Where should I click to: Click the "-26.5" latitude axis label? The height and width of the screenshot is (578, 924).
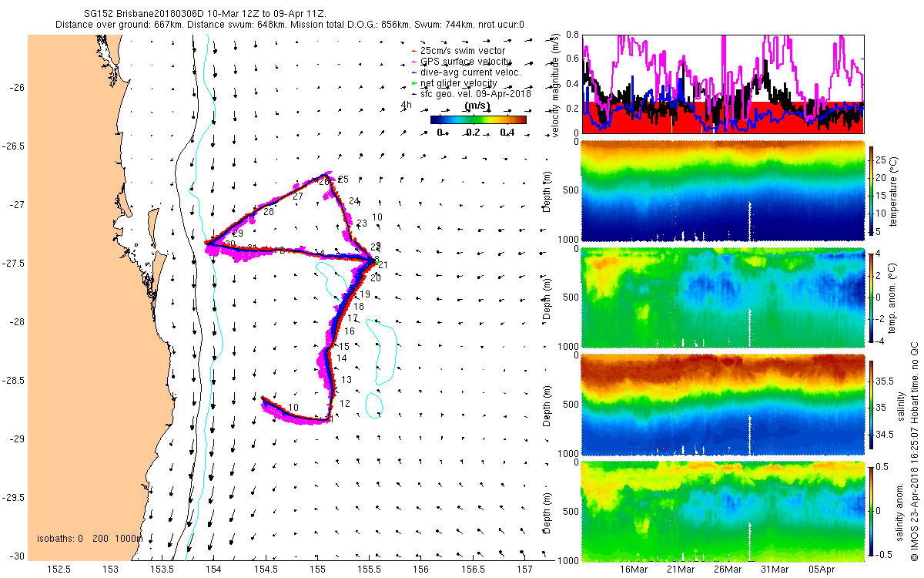13,146
